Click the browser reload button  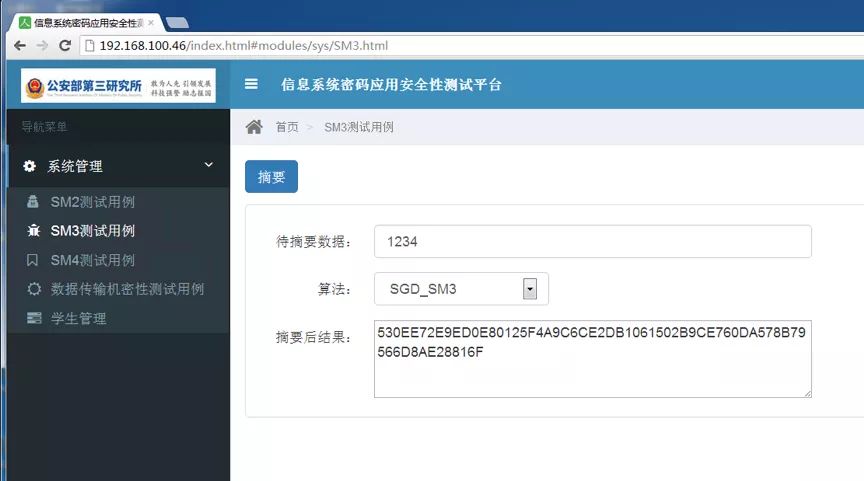65,45
